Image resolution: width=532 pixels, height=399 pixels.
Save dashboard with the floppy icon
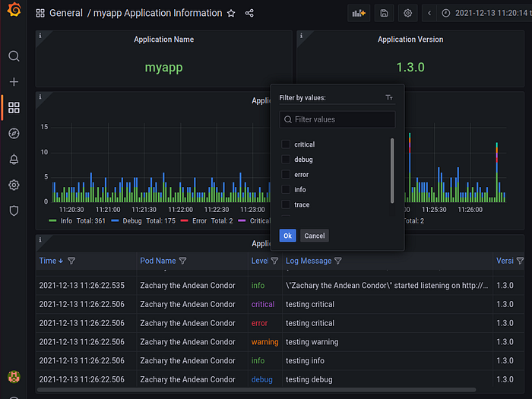click(x=384, y=13)
